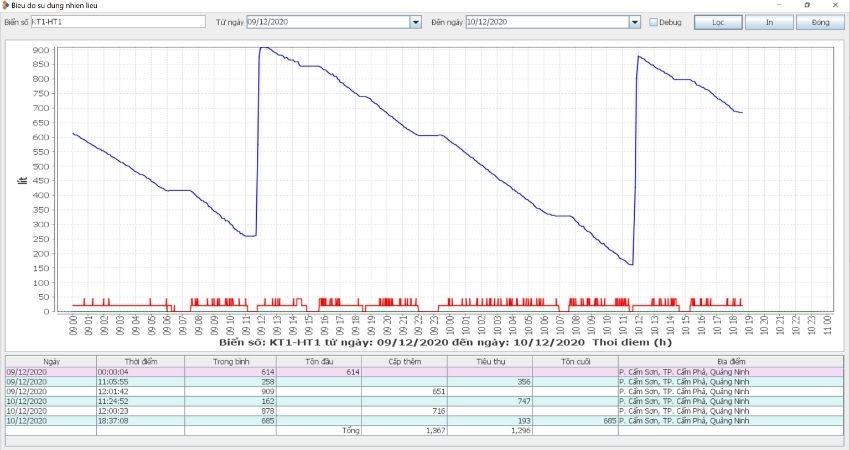Click the Cấp thêm value 716

[439, 411]
